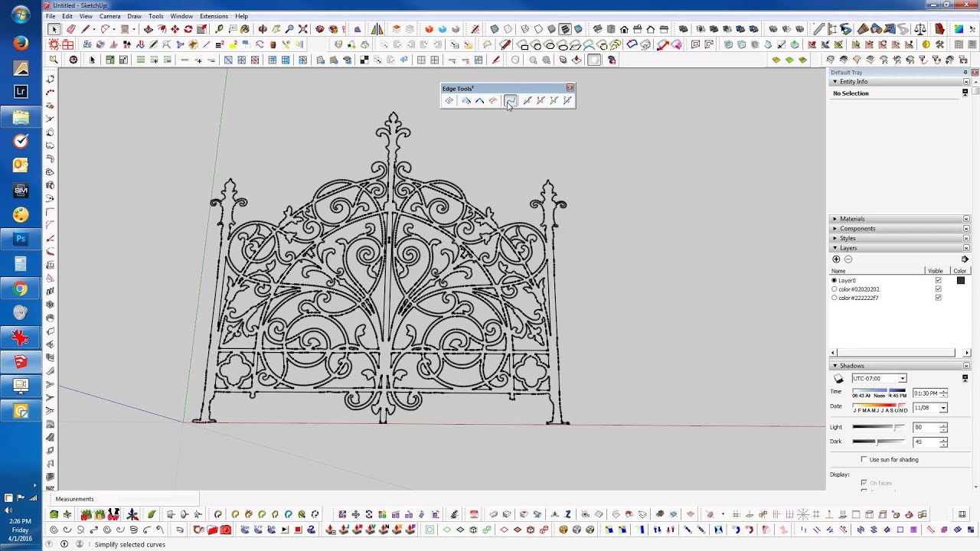Activate the Zoom tool
This screenshot has width=980, height=551.
(x=289, y=29)
